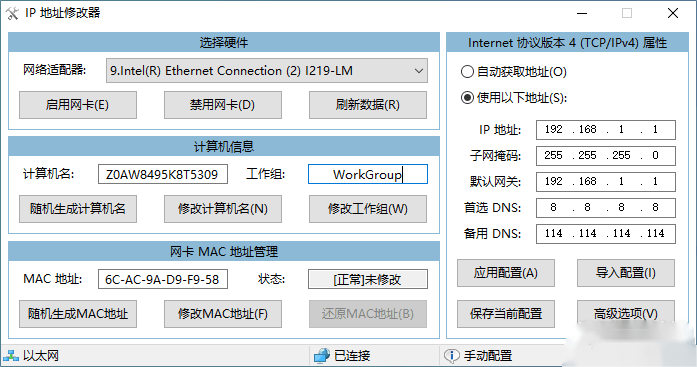The image size is (697, 367).
Task: Click the 导入配置(I) button
Action: (626, 273)
